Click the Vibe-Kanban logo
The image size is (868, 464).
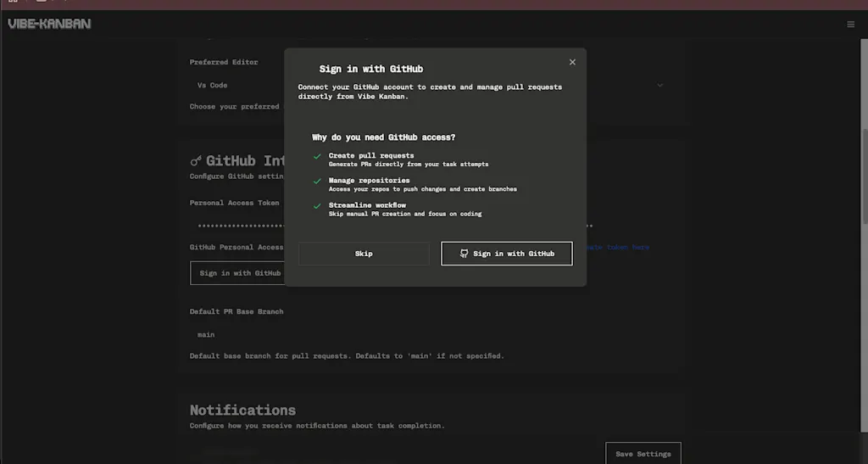[x=49, y=24]
